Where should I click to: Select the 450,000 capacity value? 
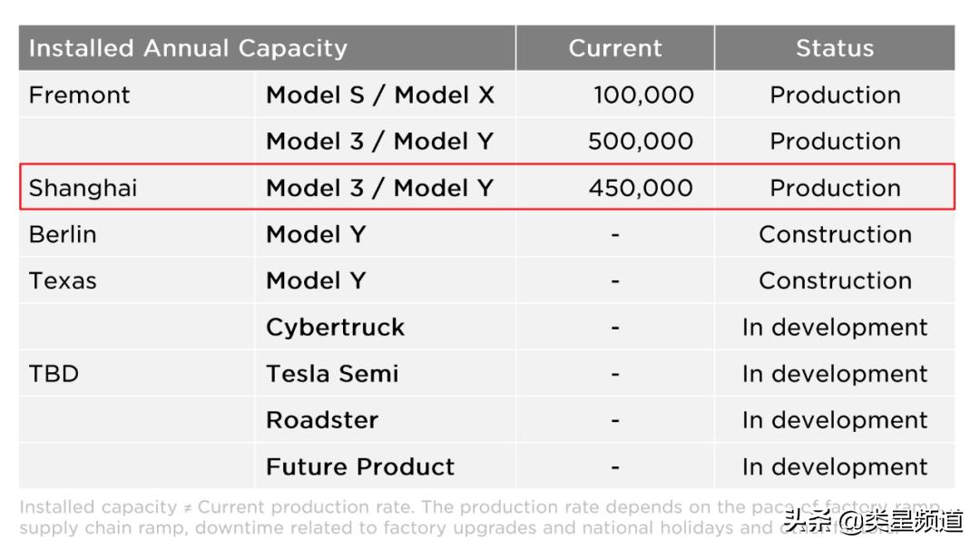click(x=640, y=188)
